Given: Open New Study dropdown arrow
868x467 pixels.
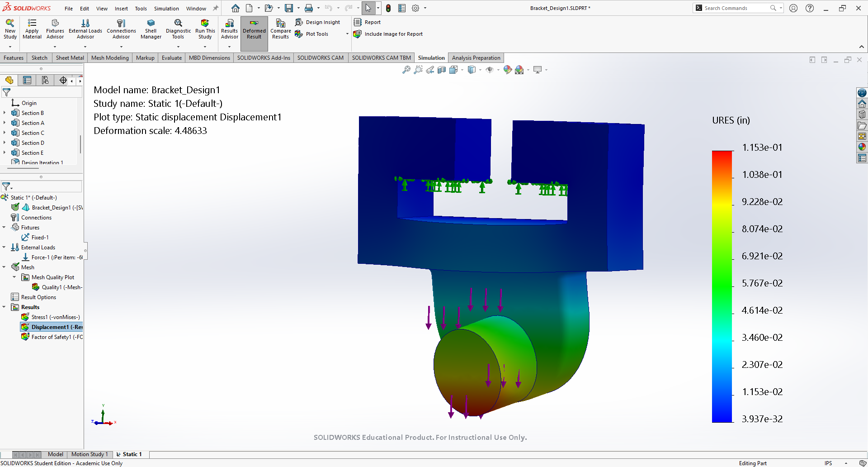Looking at the screenshot, I should (10, 47).
